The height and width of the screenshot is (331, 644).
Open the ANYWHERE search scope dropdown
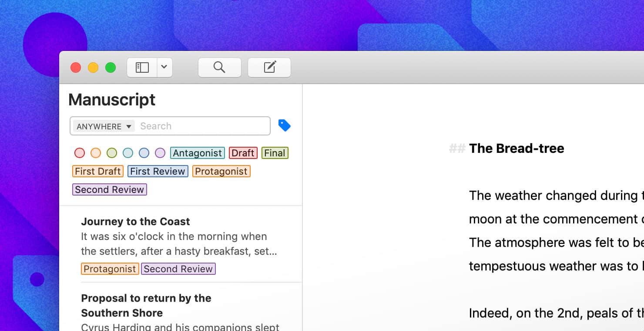(104, 126)
